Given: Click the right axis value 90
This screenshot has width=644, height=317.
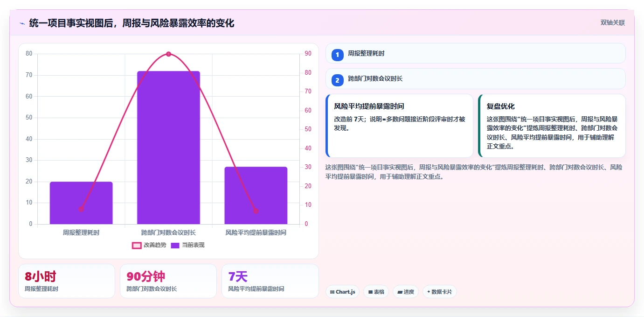Looking at the screenshot, I should (308, 53).
